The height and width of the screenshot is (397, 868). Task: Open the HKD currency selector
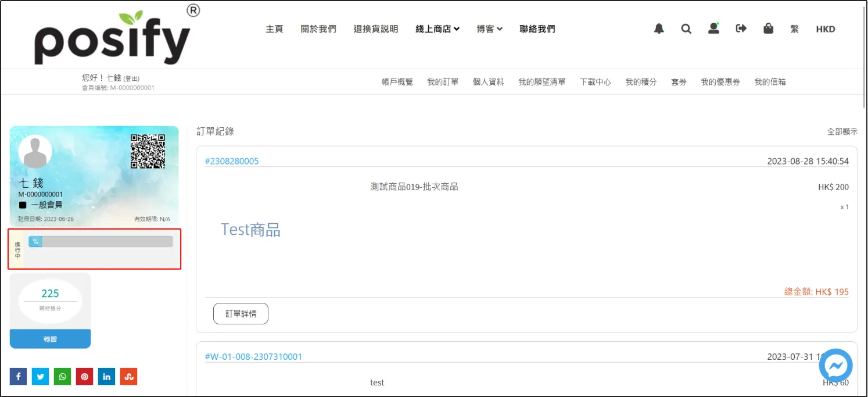click(825, 29)
